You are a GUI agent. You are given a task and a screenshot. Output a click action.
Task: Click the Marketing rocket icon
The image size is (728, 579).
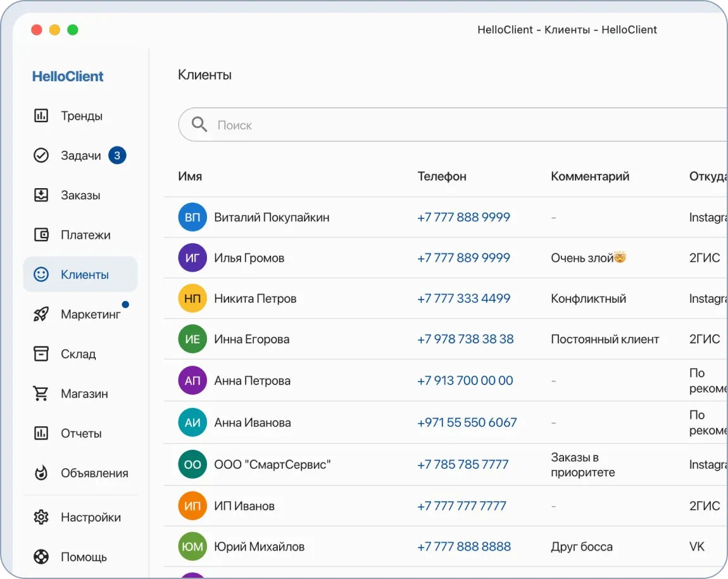point(41,314)
